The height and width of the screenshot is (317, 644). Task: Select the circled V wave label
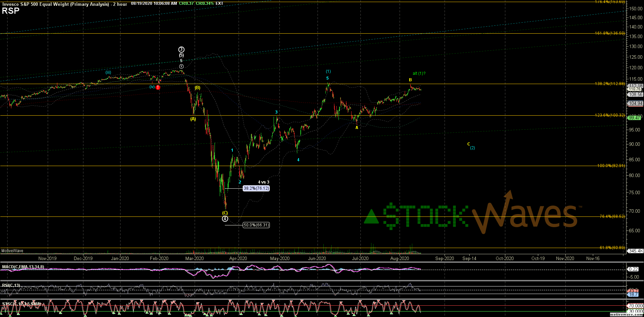(181, 66)
